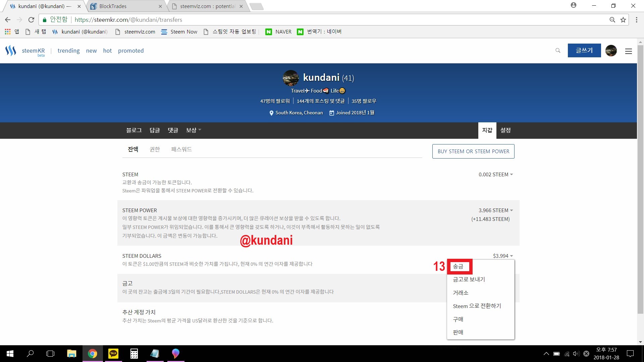
Task: Open the 47명의 팔로워 followers link
Action: [275, 101]
